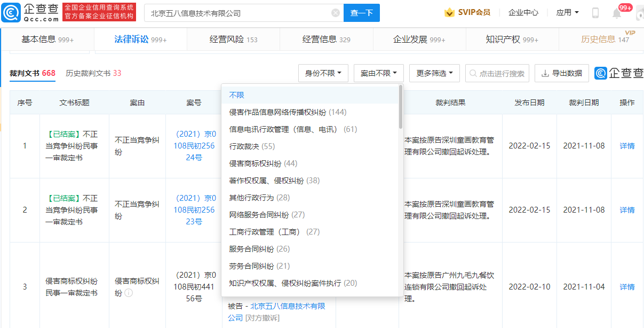Viewport: 644px width, 328px height.
Task: Choose 侵害商标权纠纷 (44) option
Action: (x=310, y=163)
